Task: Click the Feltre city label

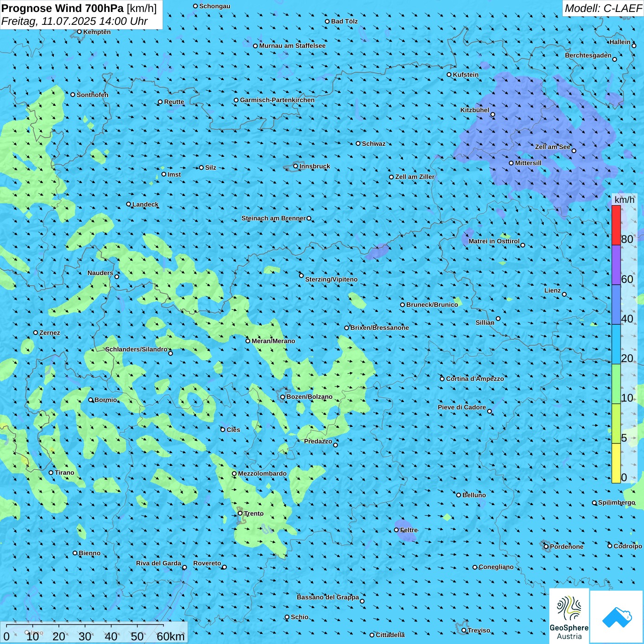Action: click(409, 530)
